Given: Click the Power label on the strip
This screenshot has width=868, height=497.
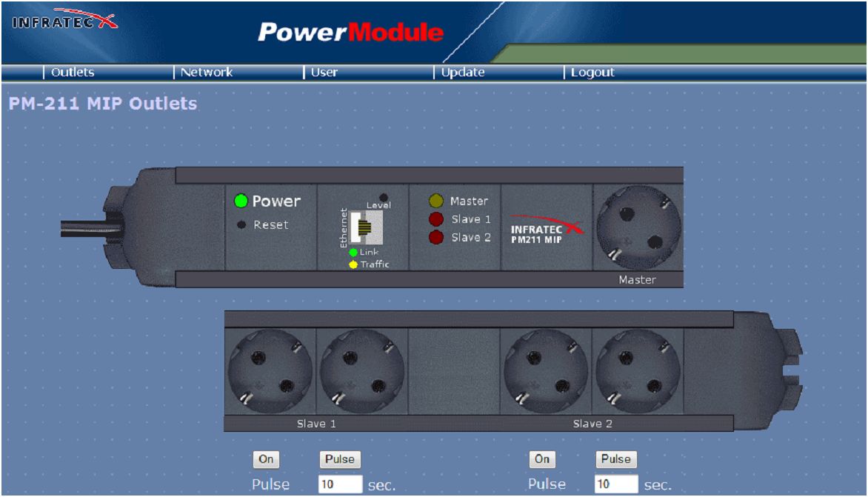Looking at the screenshot, I should pyautogui.click(x=276, y=201).
